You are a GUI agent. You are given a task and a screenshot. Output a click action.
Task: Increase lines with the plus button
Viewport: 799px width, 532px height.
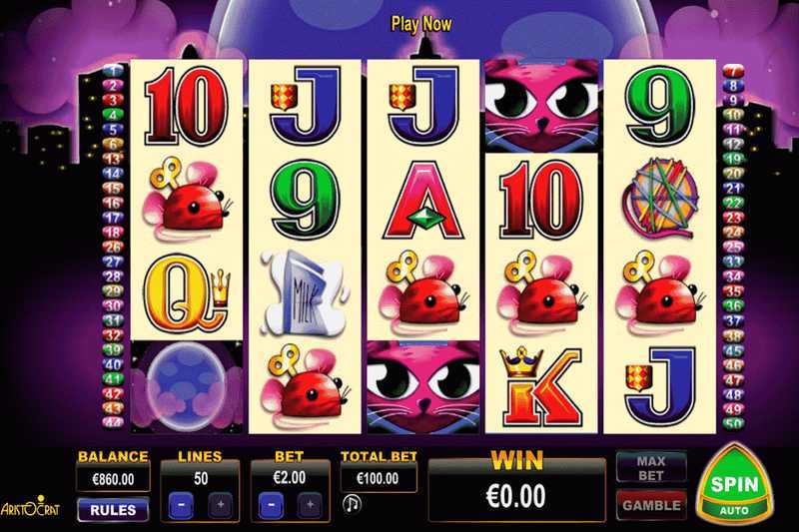pyautogui.click(x=220, y=504)
